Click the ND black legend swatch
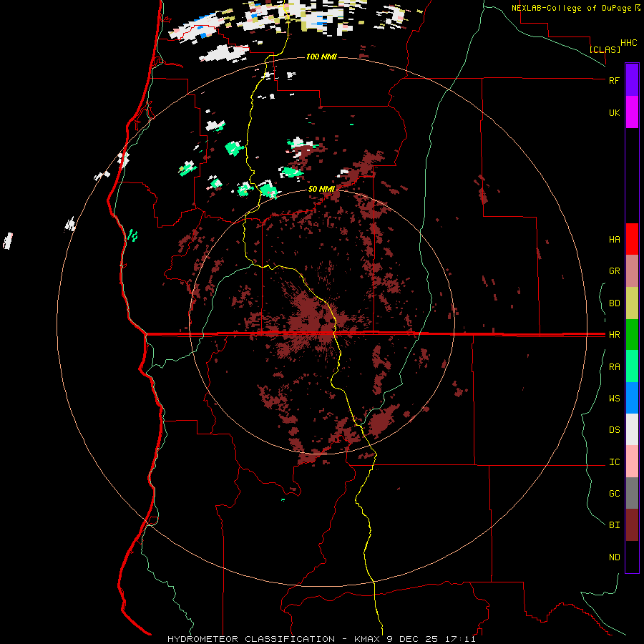Image resolution: width=644 pixels, height=644 pixels. coord(632,557)
